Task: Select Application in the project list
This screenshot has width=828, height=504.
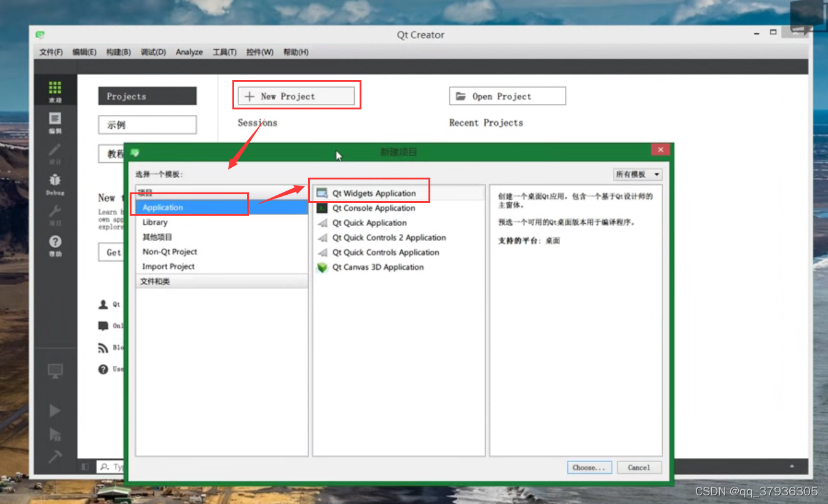Action: click(x=222, y=207)
